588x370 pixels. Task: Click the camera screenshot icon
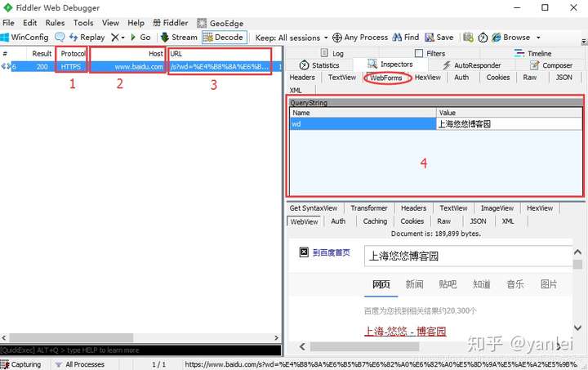pyautogui.click(x=468, y=38)
